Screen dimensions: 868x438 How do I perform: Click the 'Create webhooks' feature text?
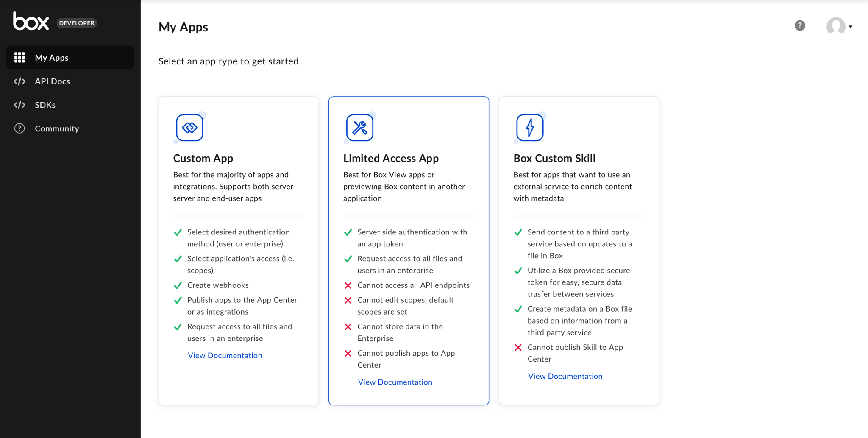point(218,285)
